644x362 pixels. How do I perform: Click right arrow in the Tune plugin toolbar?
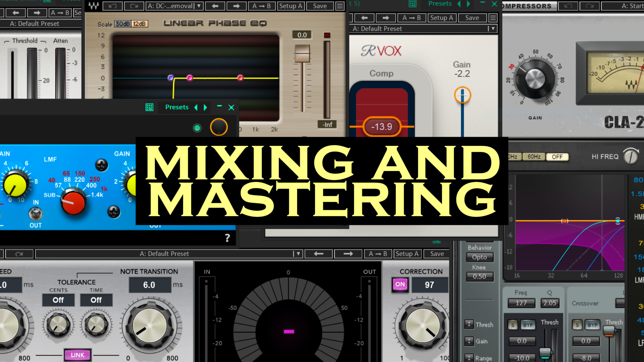[348, 254]
